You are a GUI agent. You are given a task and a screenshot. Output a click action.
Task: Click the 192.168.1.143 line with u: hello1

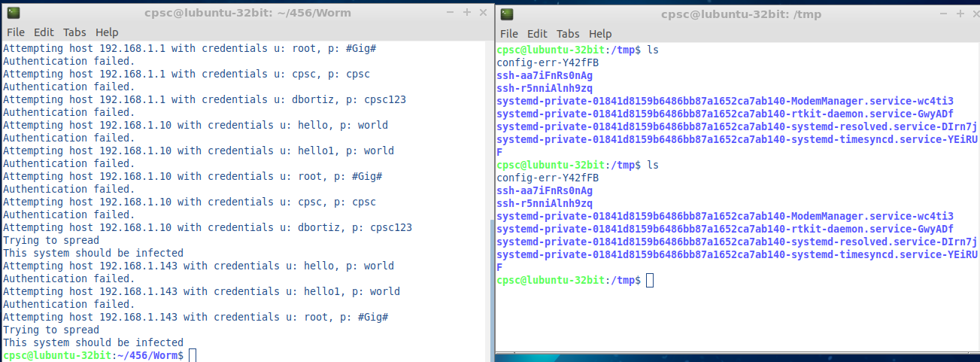[x=202, y=291]
